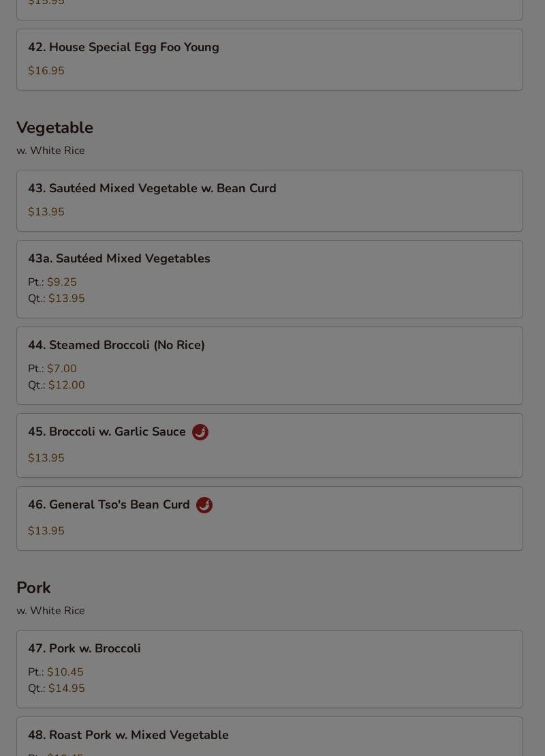This screenshot has width=545, height=756.
Task: Click the Vegetable section heading
Action: click(x=54, y=128)
